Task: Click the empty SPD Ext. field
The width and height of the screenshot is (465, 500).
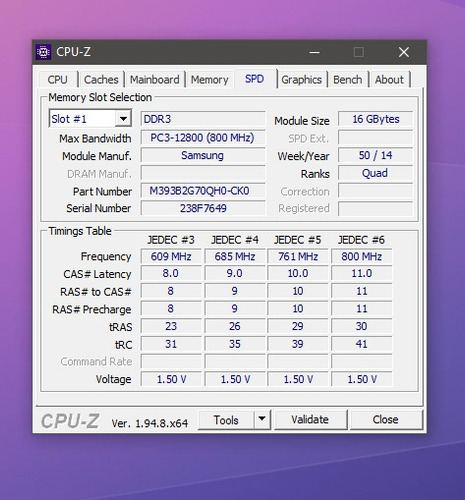Action: pos(376,138)
